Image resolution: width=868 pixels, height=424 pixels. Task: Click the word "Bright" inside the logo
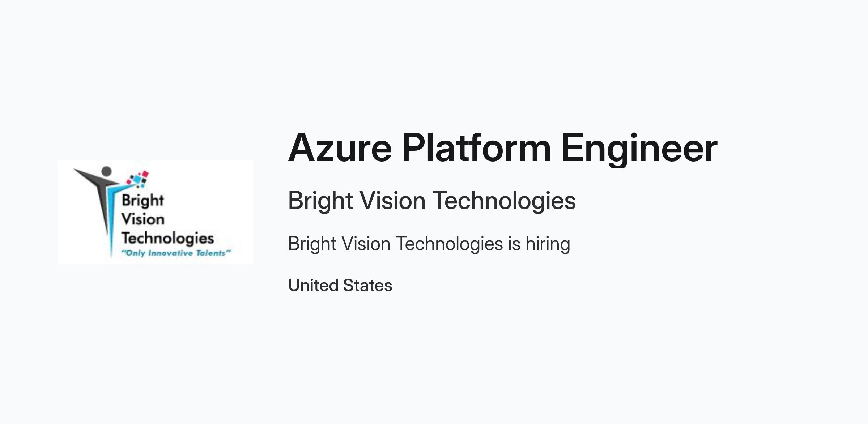pos(143,200)
